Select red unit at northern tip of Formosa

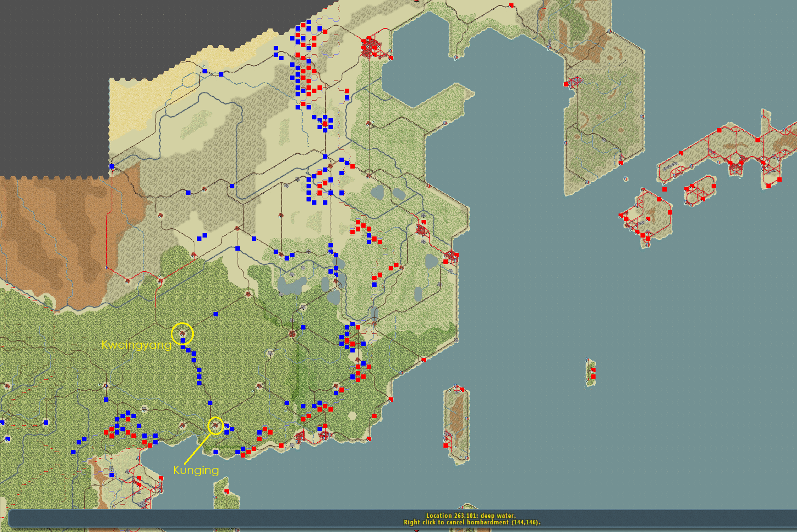[462, 389]
